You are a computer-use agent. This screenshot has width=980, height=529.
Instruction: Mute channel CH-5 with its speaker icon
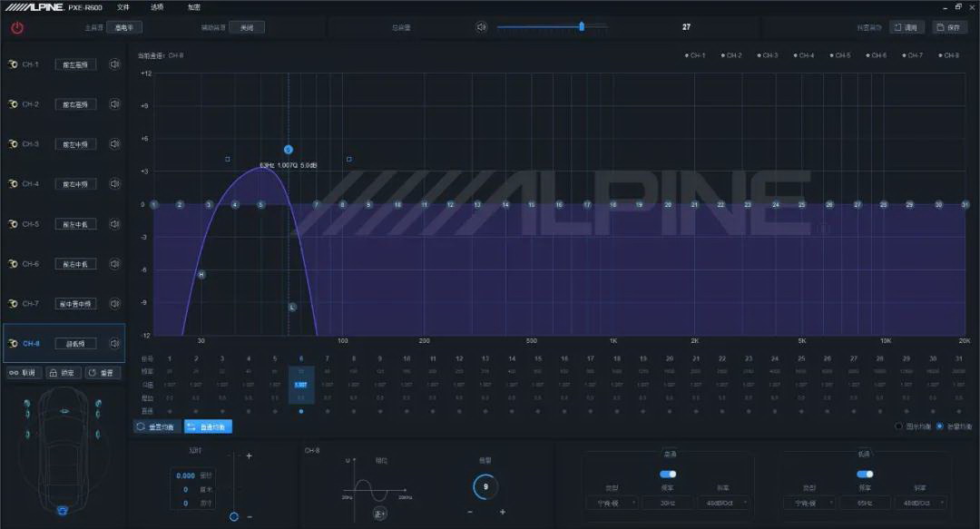click(114, 224)
